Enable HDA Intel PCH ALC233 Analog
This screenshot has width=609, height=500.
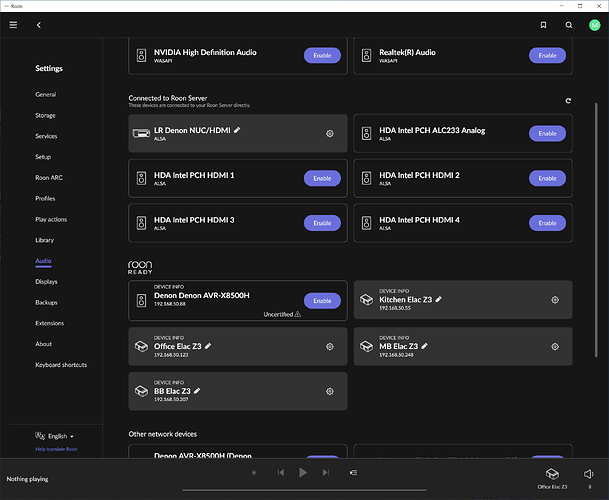(547, 133)
